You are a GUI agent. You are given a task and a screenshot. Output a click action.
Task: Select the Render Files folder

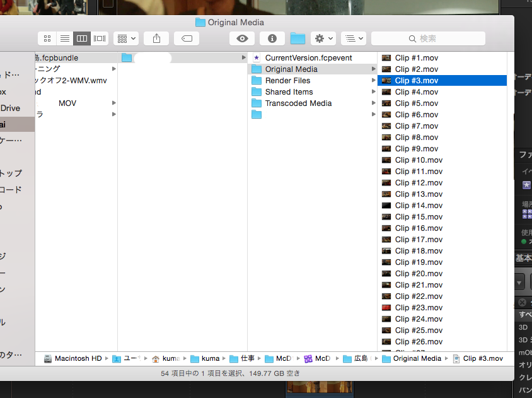tap(312, 81)
